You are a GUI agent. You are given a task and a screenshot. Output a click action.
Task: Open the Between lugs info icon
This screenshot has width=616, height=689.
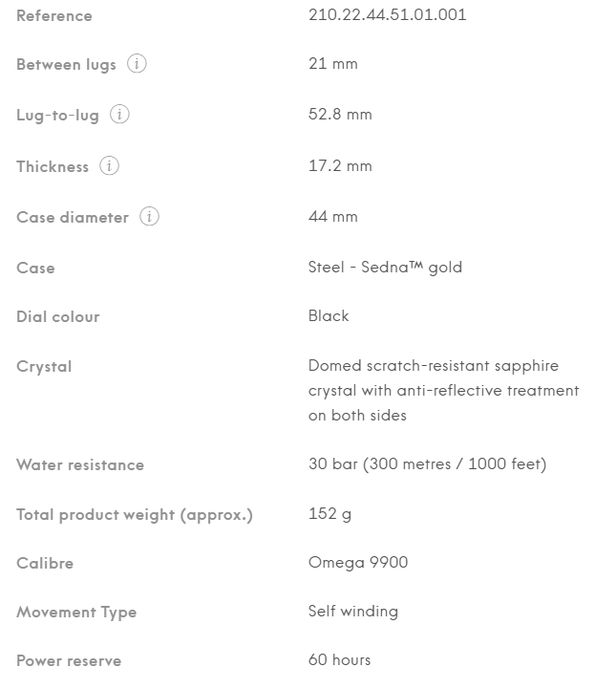pos(137,64)
